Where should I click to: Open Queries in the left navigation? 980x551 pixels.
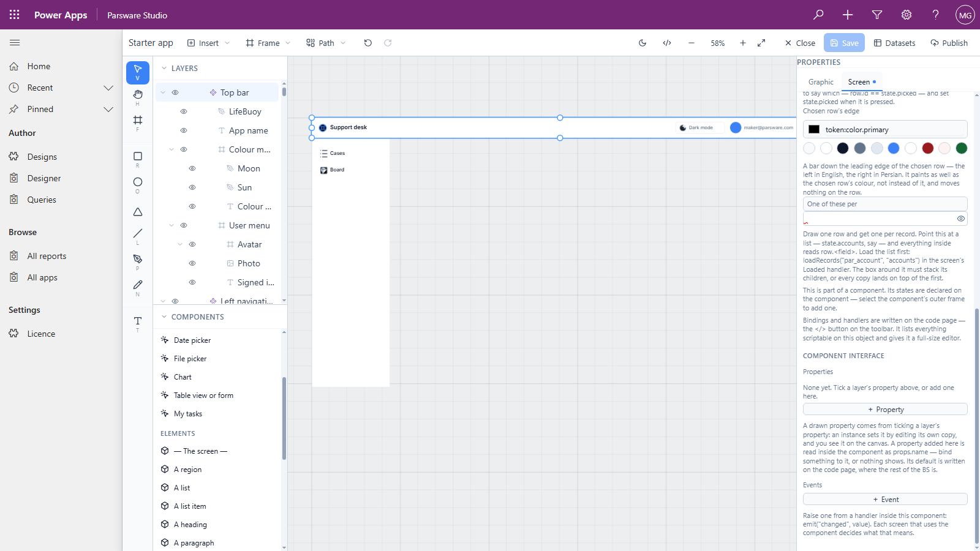[x=42, y=200]
